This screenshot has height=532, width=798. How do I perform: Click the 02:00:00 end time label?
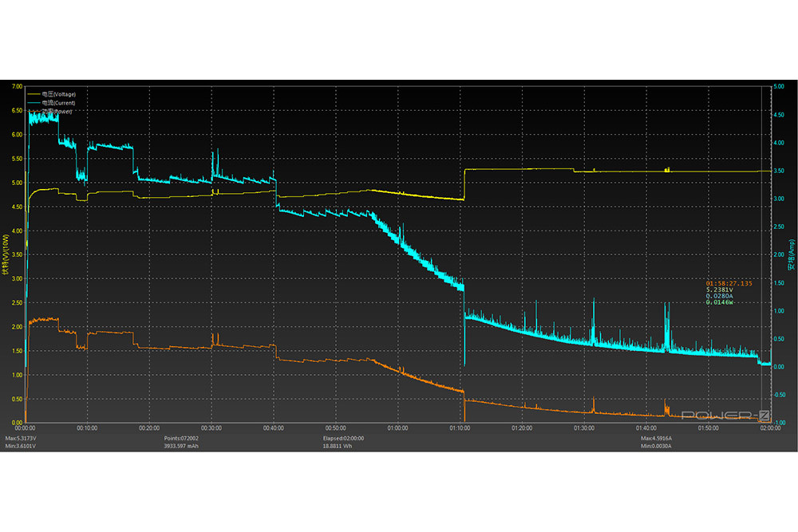pyautogui.click(x=769, y=428)
